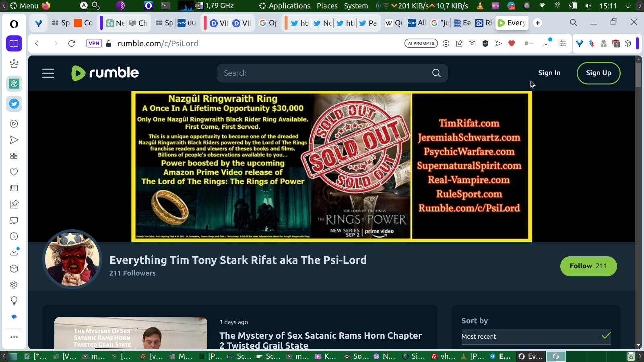Reload the Rumble page
The image size is (644, 362).
click(x=72, y=43)
